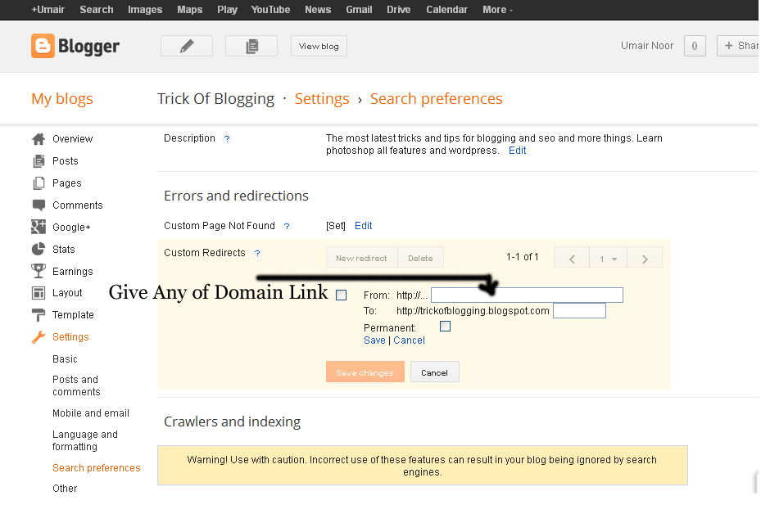The image size is (770, 532).
Task: Click the pencil new post button
Action: click(x=187, y=46)
